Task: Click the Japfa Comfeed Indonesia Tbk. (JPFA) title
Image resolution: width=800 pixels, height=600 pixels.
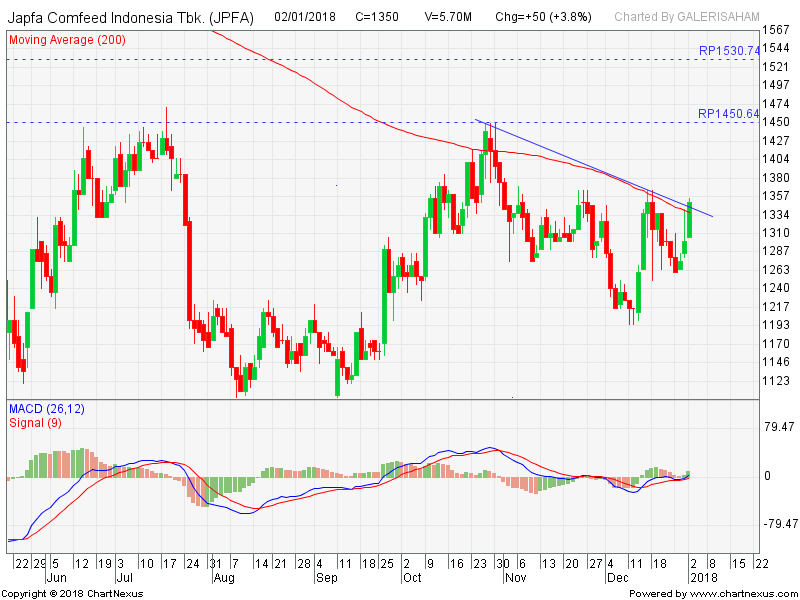Action: [x=131, y=17]
